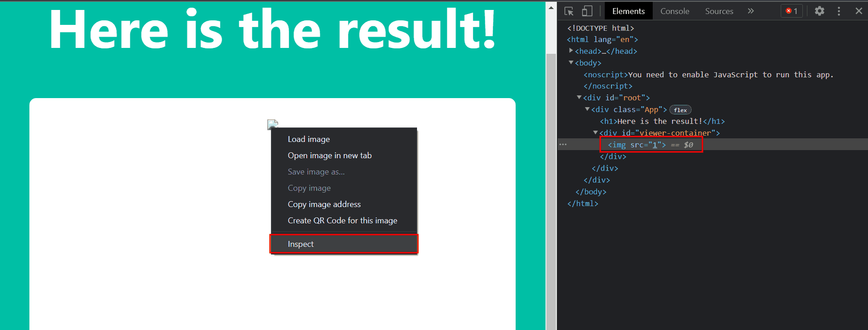Viewport: 868px width, 330px height.
Task: Toggle the device toolbar icon
Action: coord(587,11)
